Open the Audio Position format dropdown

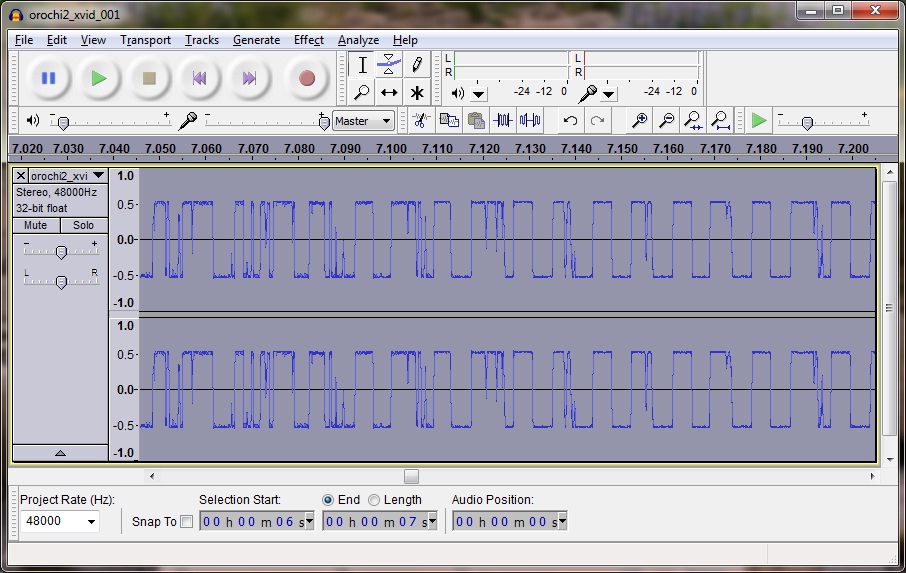click(562, 522)
